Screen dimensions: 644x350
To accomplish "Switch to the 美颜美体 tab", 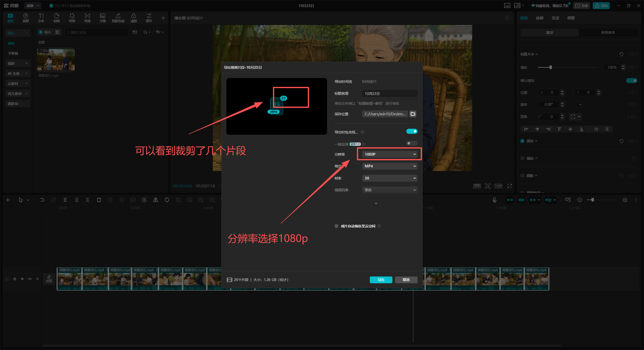I will tap(608, 32).
